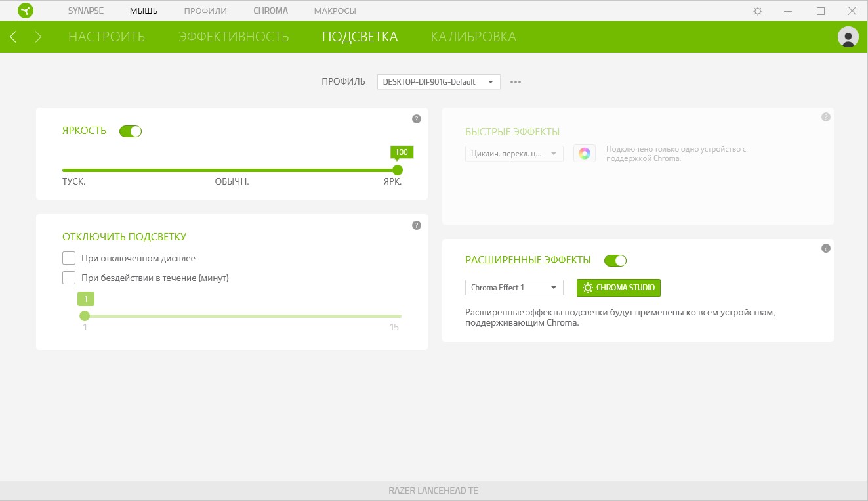Click the Razer logo icon

pos(26,11)
